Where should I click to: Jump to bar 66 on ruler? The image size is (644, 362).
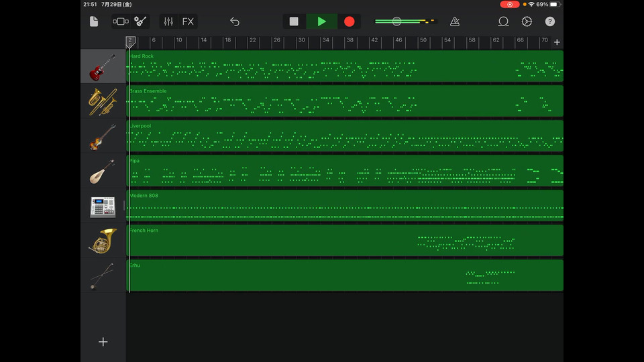pos(521,40)
